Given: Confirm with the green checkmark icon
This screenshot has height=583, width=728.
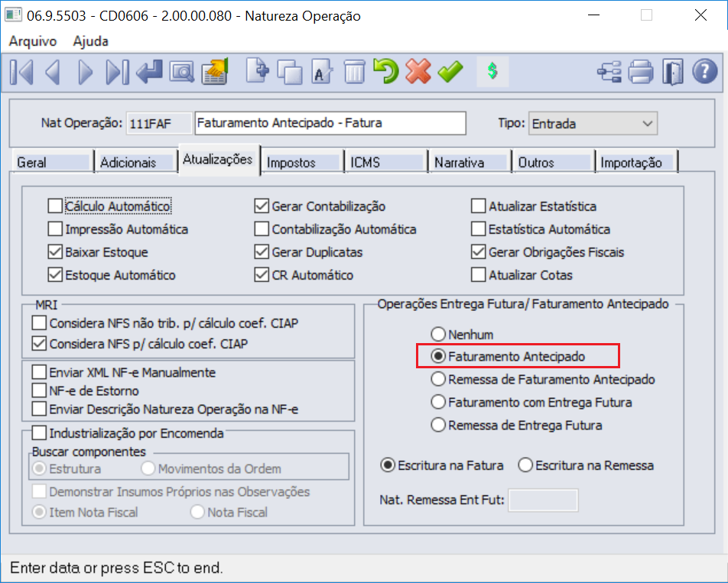Looking at the screenshot, I should [450, 71].
